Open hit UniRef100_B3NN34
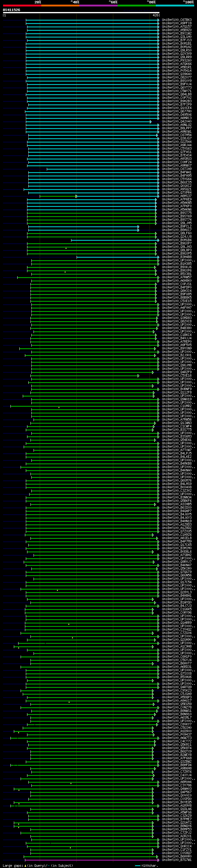 click(x=177, y=498)
